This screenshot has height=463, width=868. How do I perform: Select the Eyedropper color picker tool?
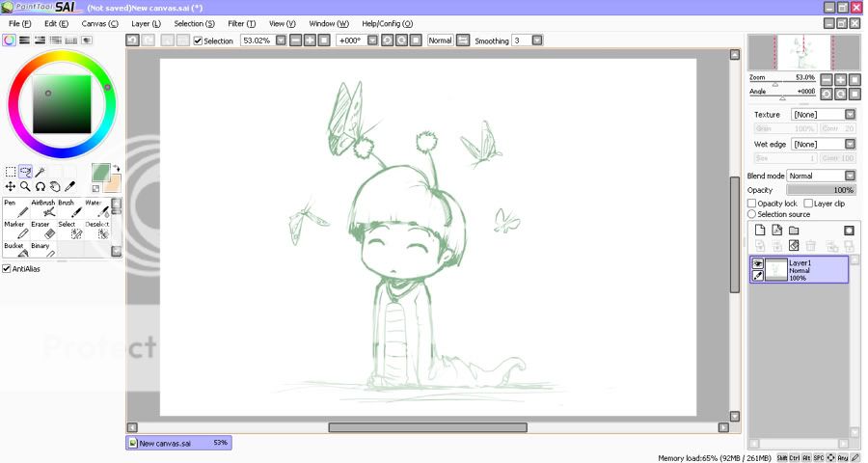click(x=69, y=186)
